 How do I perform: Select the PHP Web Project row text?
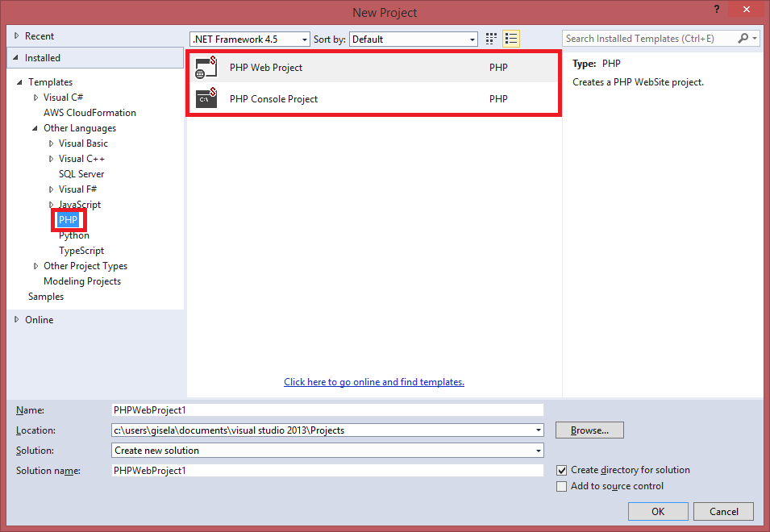click(265, 67)
